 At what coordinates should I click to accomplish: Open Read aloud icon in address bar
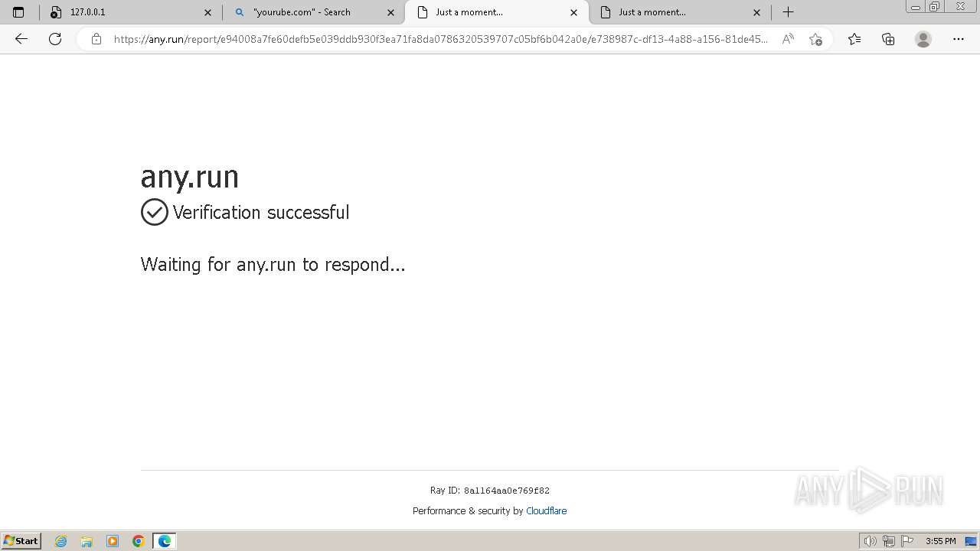(x=788, y=39)
